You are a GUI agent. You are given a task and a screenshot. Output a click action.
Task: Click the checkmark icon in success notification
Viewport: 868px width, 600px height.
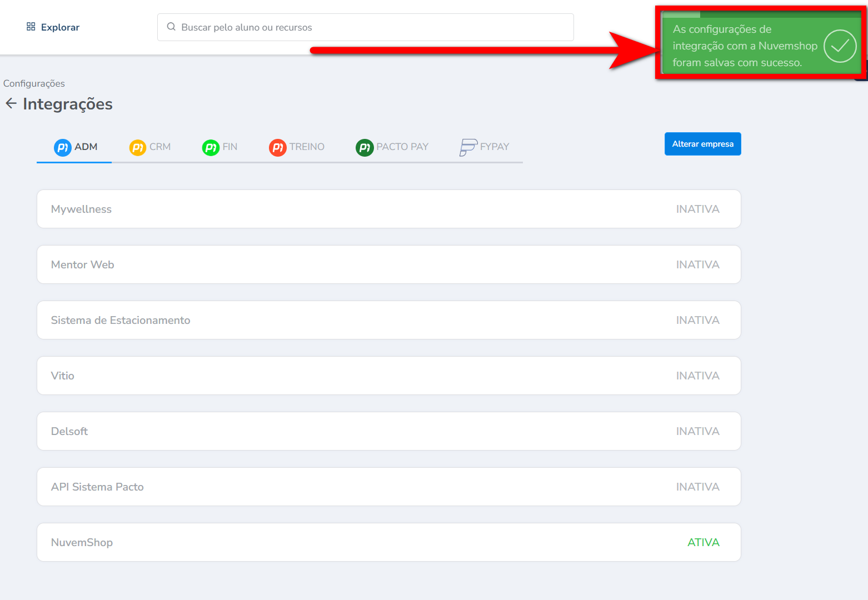click(x=840, y=46)
